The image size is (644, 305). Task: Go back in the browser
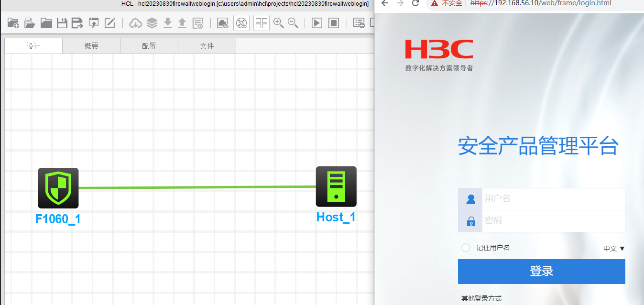pos(385,3)
